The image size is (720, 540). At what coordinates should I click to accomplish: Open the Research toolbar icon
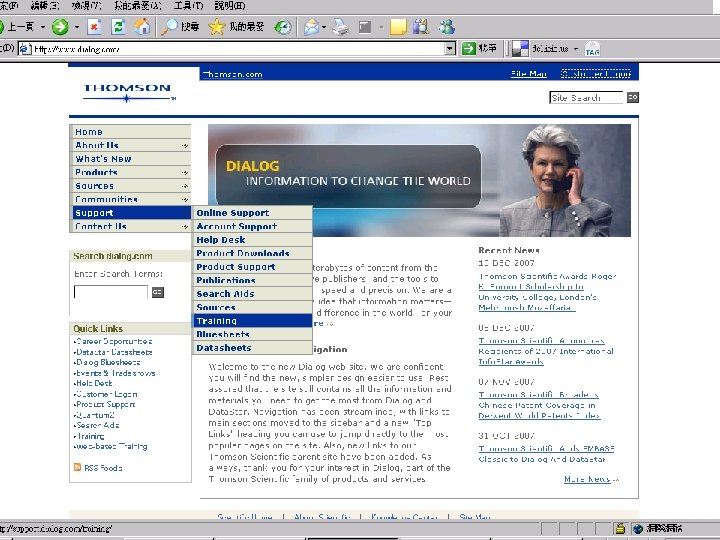[x=421, y=27]
